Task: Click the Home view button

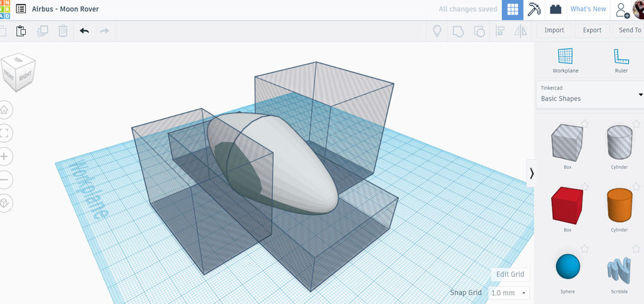Action: click(4, 110)
